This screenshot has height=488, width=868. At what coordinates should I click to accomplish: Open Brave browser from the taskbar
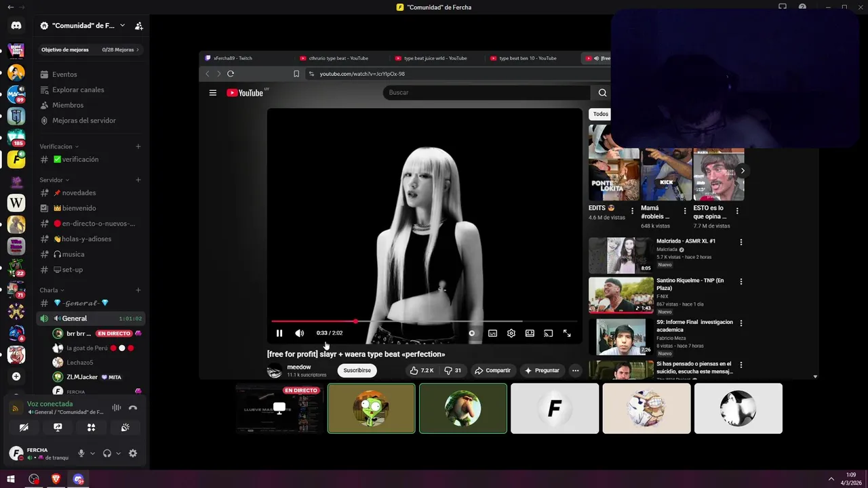click(56, 479)
